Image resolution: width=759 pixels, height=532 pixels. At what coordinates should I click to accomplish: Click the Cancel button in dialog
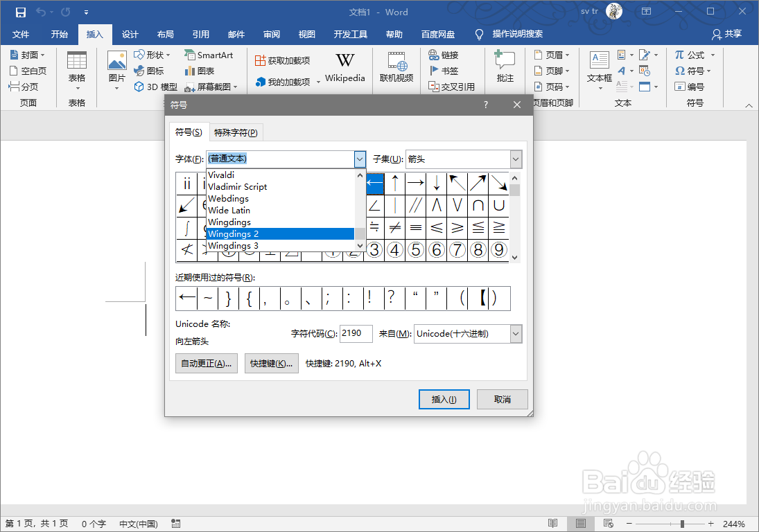502,400
